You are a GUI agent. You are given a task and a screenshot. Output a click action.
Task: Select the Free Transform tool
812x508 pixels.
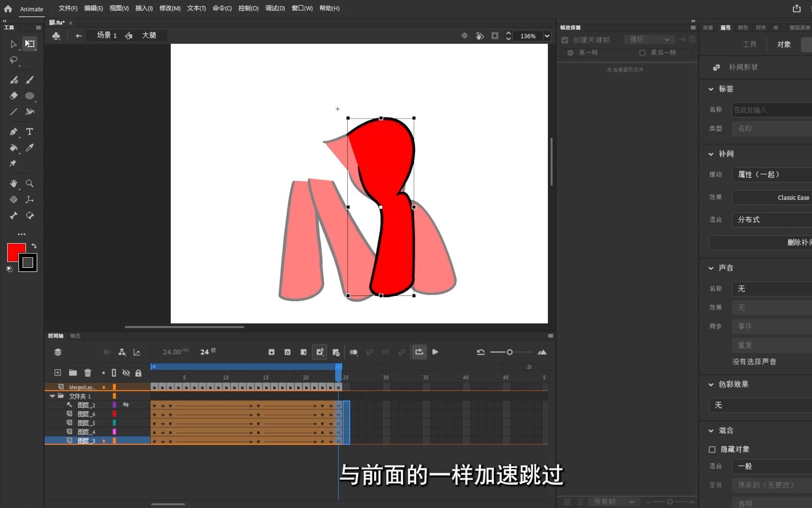click(30, 44)
